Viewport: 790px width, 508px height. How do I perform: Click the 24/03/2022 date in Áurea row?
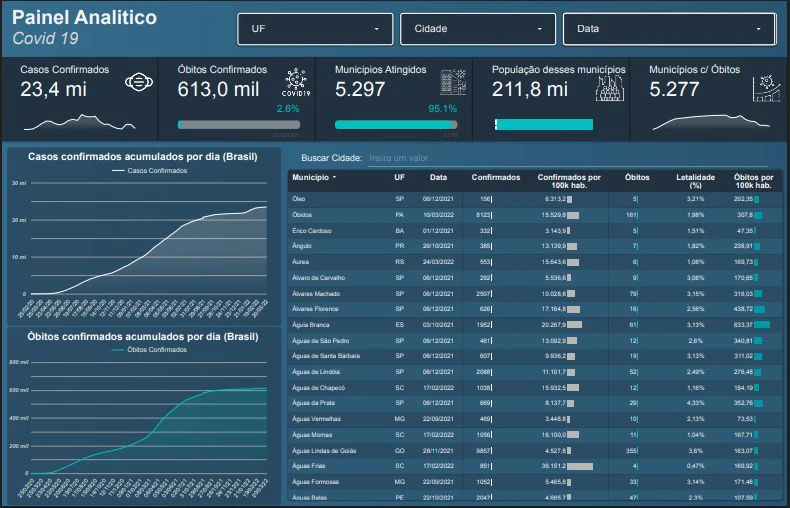tap(438, 262)
